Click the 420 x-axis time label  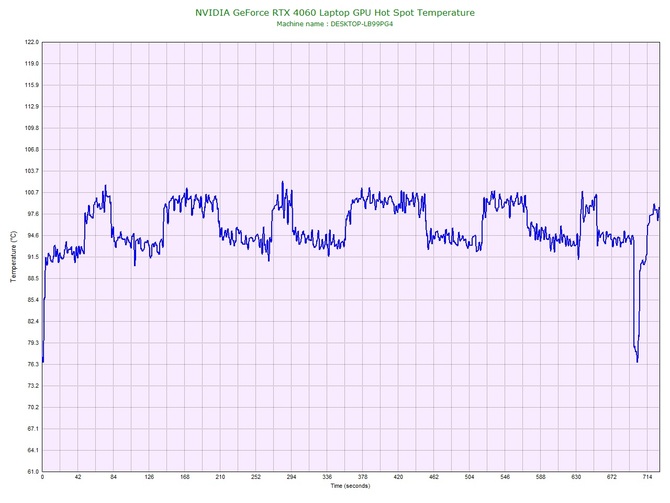[398, 477]
